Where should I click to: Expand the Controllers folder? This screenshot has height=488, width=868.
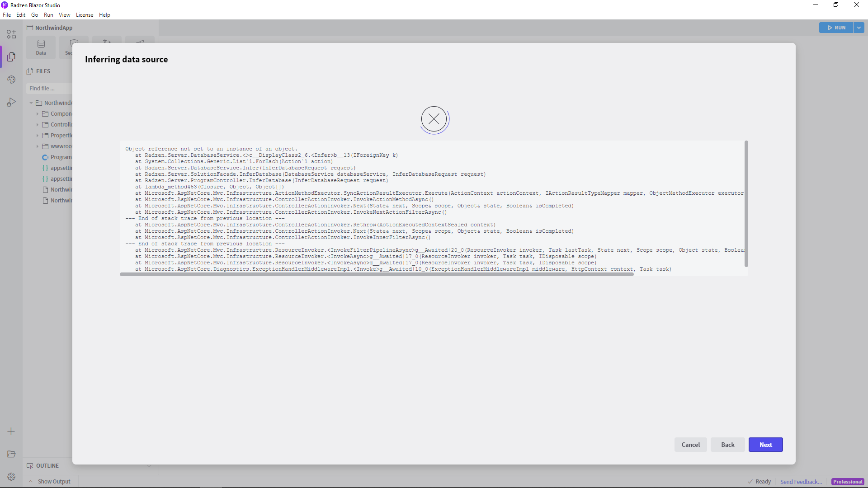coord(38,125)
